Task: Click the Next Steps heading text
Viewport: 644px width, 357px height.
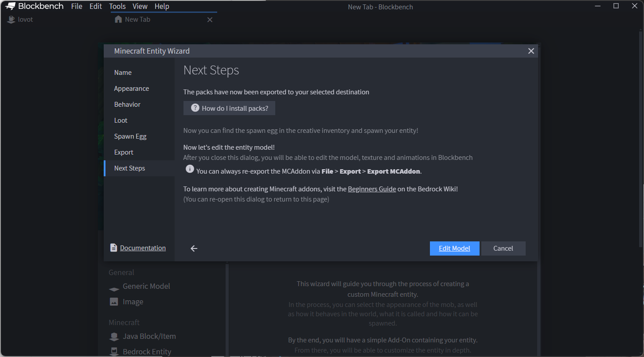Action: pos(211,70)
